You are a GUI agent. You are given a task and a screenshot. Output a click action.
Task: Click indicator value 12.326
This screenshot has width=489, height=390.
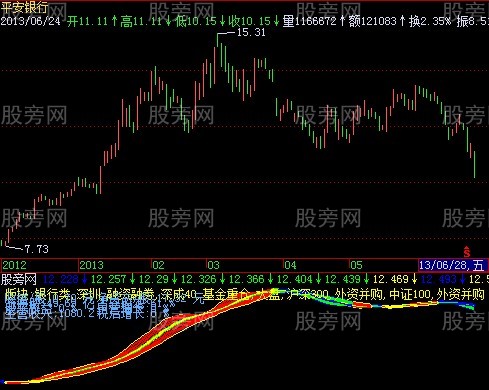coord(199,279)
